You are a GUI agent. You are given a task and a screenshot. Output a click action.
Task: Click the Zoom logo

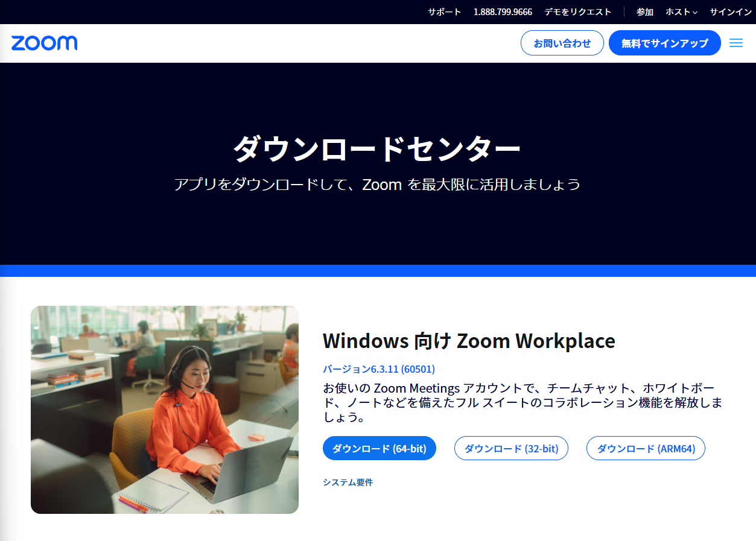coord(44,43)
